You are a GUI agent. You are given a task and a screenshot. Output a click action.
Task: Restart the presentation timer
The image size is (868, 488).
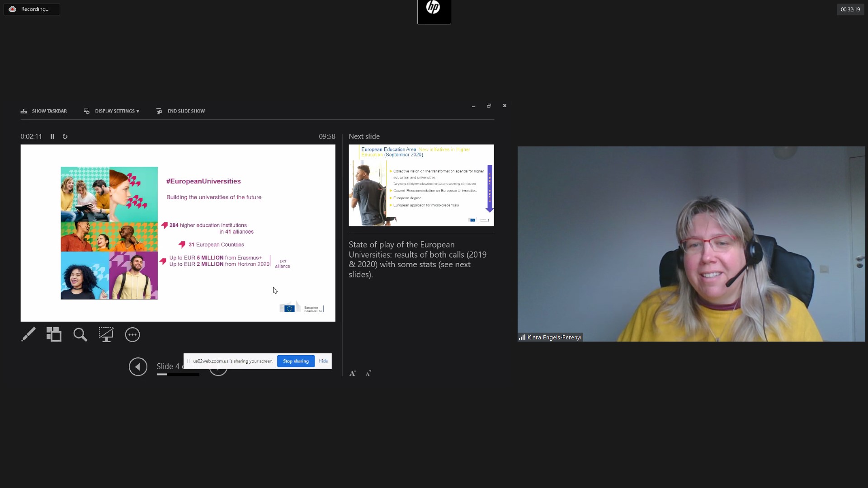point(65,136)
